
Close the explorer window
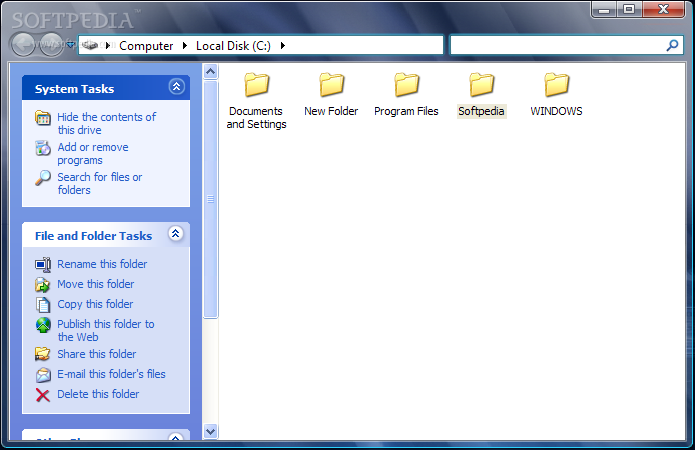[x=663, y=9]
